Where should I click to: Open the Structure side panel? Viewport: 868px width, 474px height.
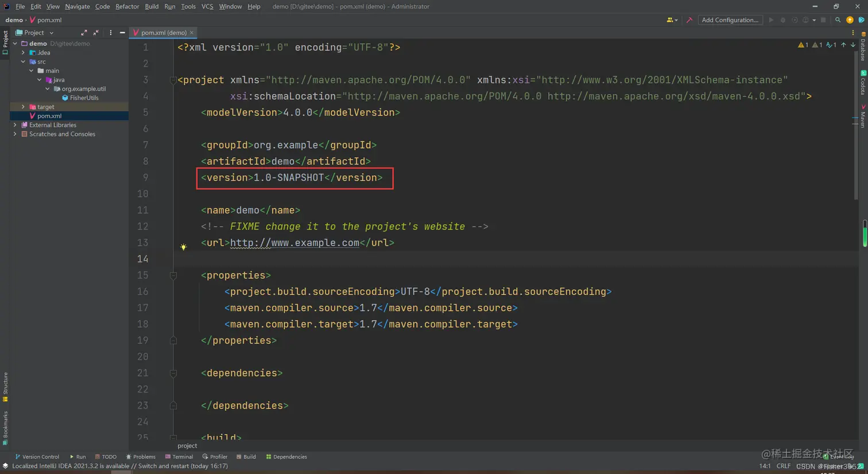tap(5, 387)
